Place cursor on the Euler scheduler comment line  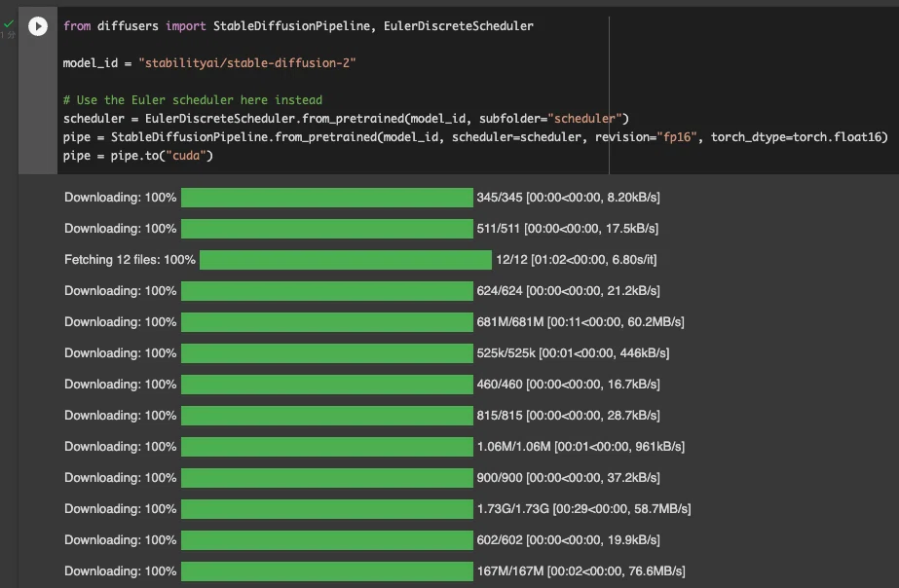coord(193,99)
